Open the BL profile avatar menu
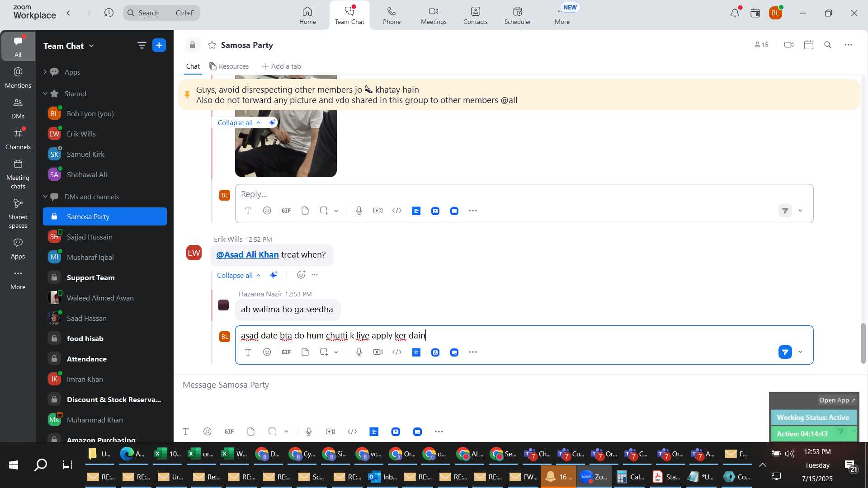Viewport: 868px width, 488px height. tap(776, 13)
